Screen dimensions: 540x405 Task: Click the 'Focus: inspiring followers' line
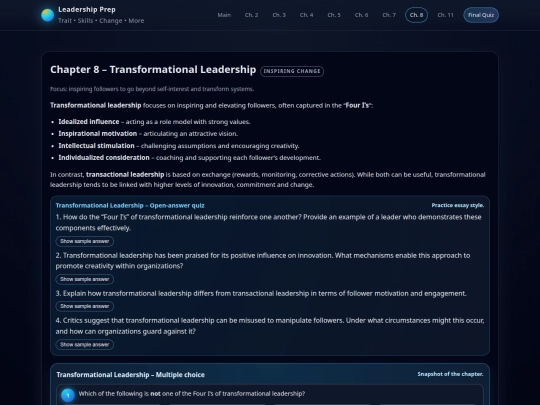pyautogui.click(x=152, y=89)
